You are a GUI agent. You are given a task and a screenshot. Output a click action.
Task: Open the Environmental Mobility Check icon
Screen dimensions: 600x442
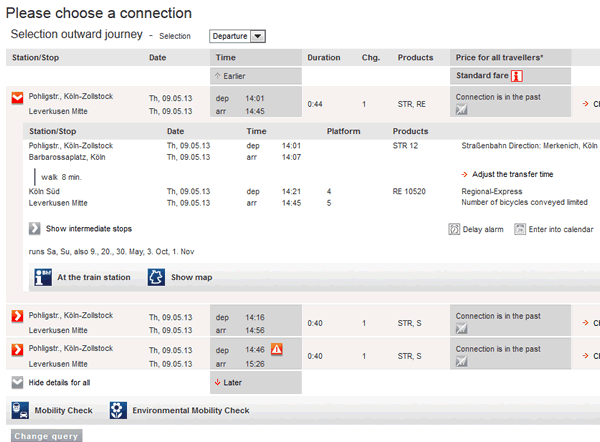tap(118, 410)
